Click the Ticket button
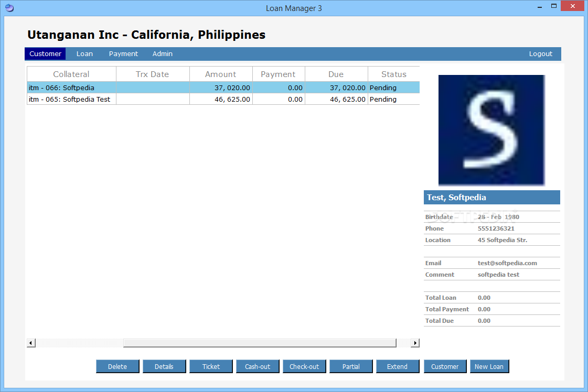Viewport: 588px width, 392px height. (x=211, y=366)
